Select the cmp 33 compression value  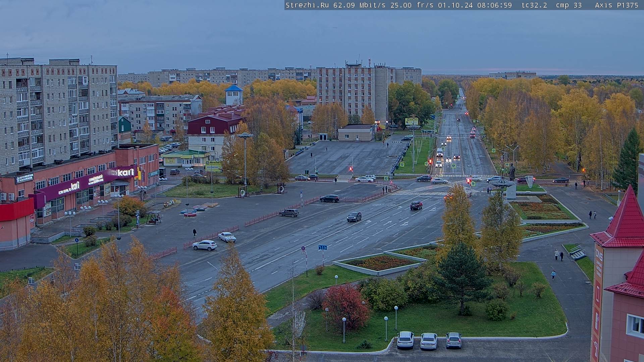tap(569, 5)
